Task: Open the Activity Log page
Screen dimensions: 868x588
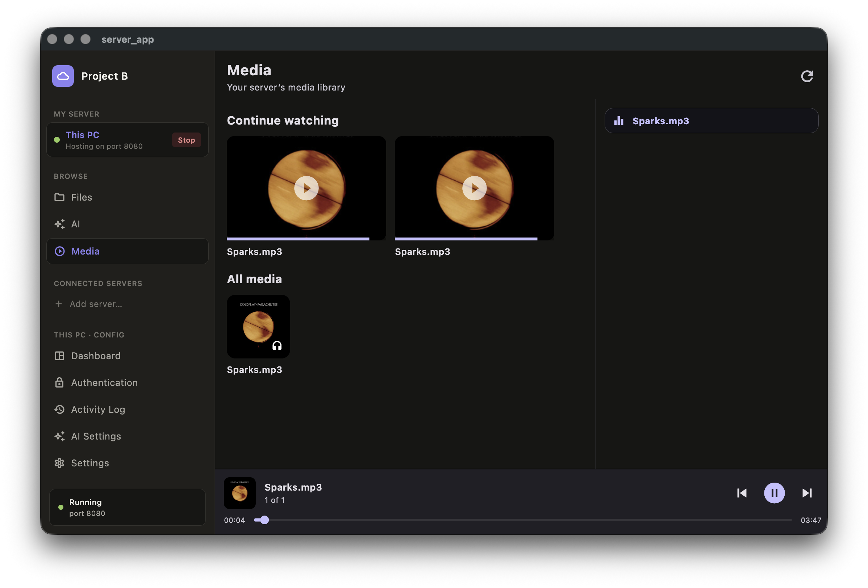Action: tap(127, 409)
